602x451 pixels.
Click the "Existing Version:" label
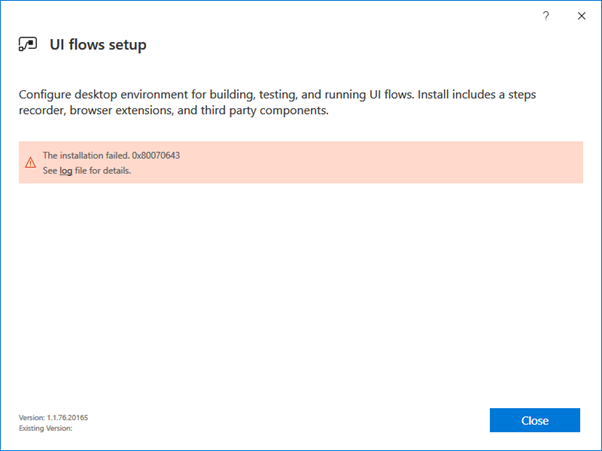click(45, 427)
